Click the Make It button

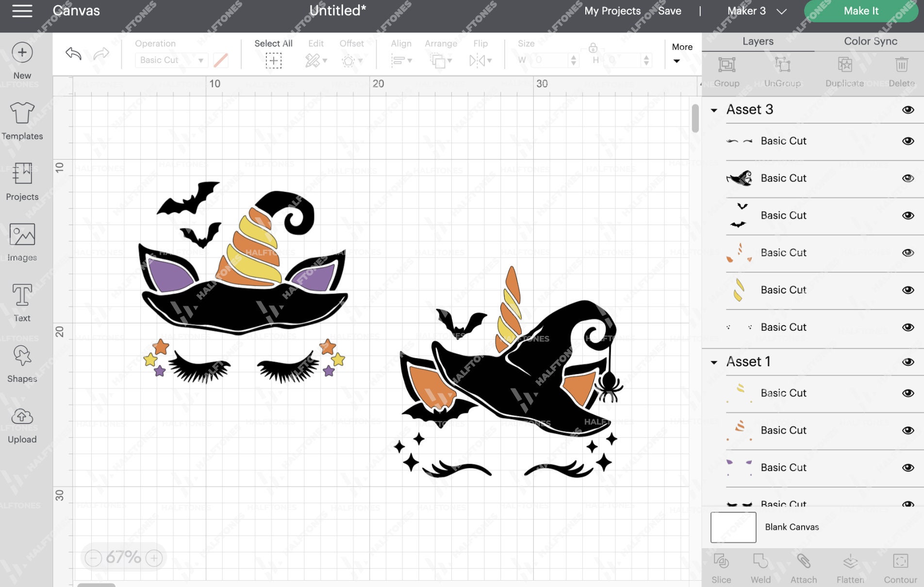tap(859, 11)
